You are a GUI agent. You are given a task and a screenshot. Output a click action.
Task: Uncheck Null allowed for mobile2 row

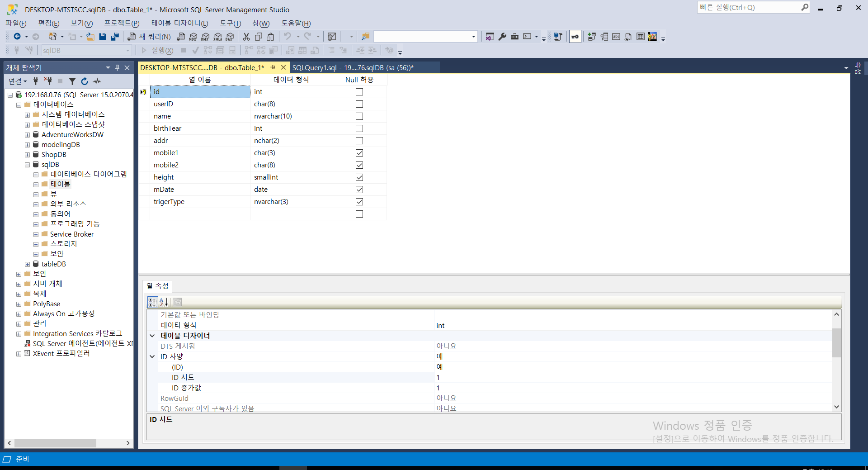click(x=359, y=165)
